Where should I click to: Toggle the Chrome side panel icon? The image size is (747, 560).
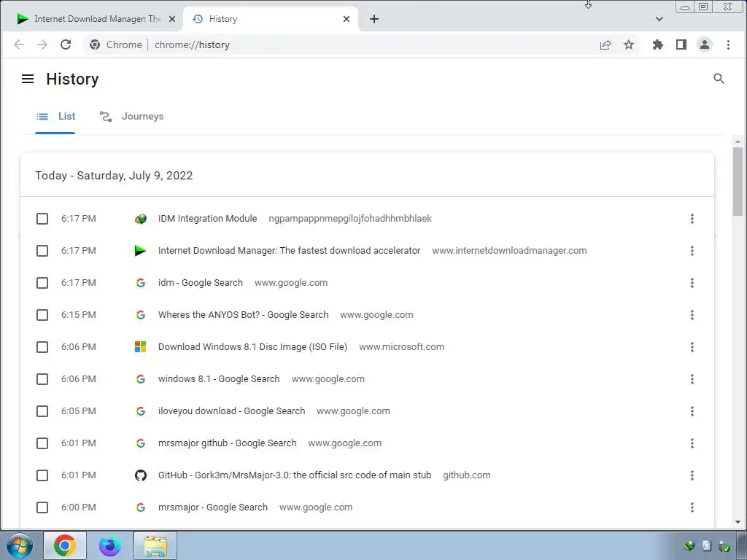[681, 44]
